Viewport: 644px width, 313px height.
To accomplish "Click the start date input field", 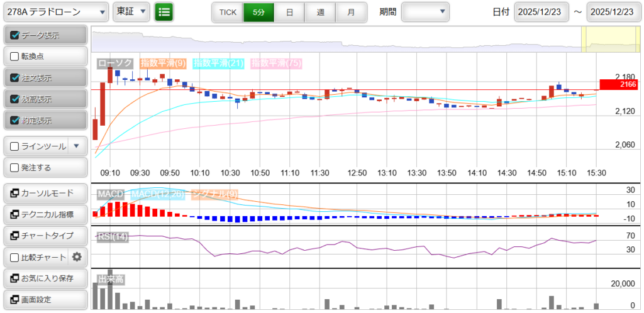I will [541, 12].
